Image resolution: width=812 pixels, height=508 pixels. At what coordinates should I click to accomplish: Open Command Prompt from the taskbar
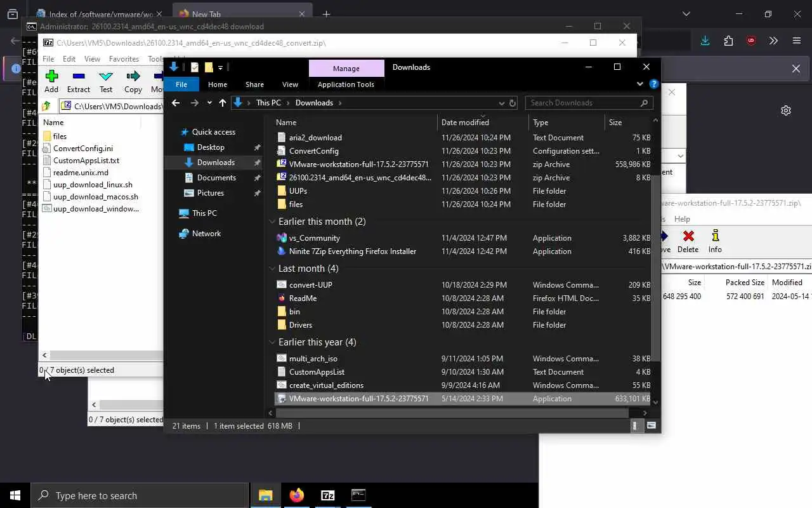pyautogui.click(x=358, y=495)
